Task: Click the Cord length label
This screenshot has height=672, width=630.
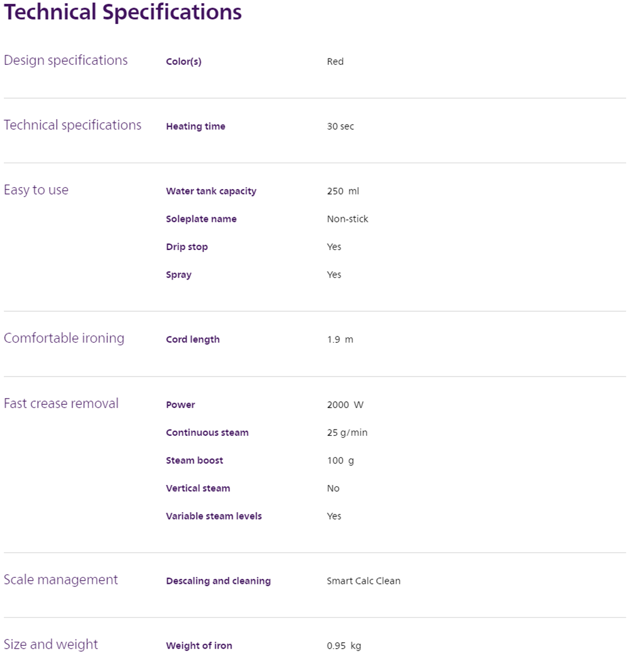Action: tap(193, 339)
